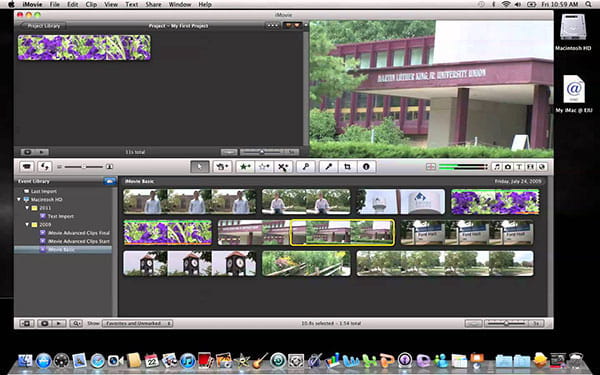Open the Edit menu

[x=73, y=5]
